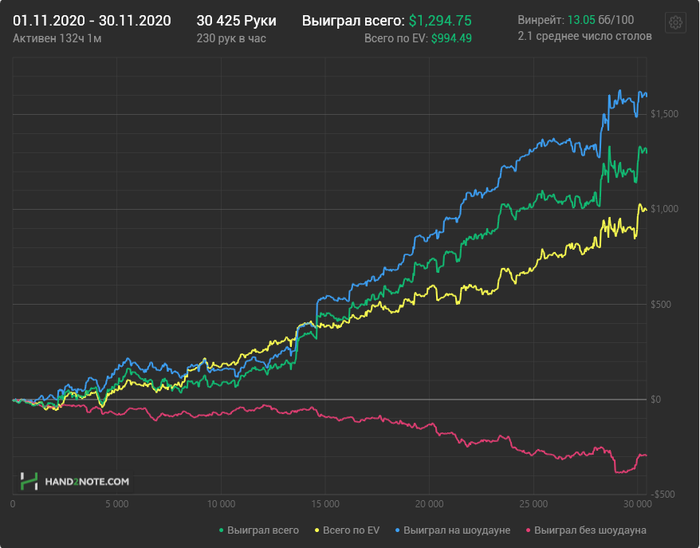Click the 20 000 x-axis label
The width and height of the screenshot is (700, 548).
click(429, 504)
